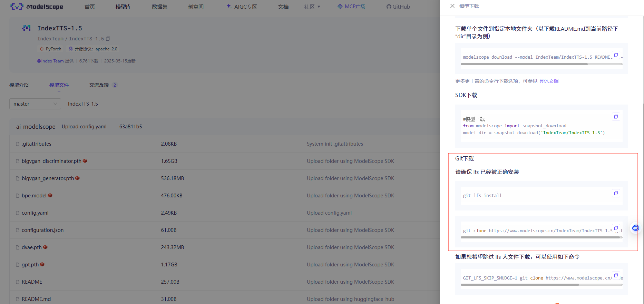
Task: Expand the 社区 navigation menu
Action: [312, 7]
